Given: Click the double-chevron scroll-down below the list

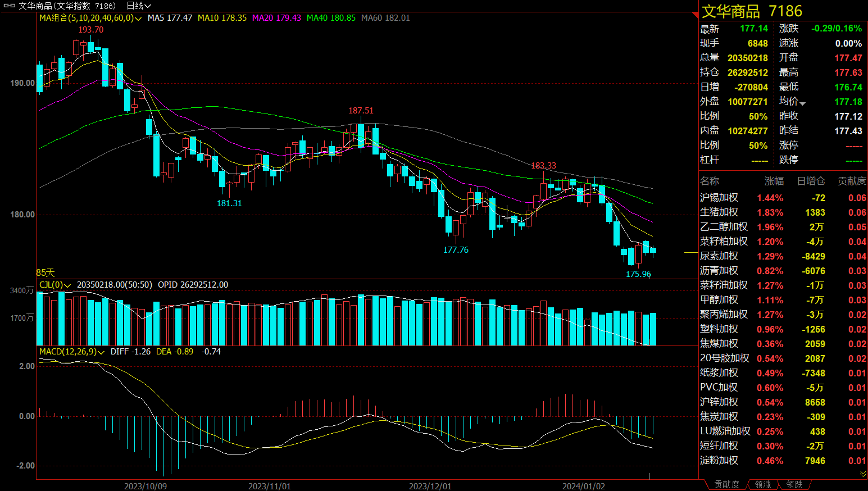Looking at the screenshot, I should coord(863,474).
